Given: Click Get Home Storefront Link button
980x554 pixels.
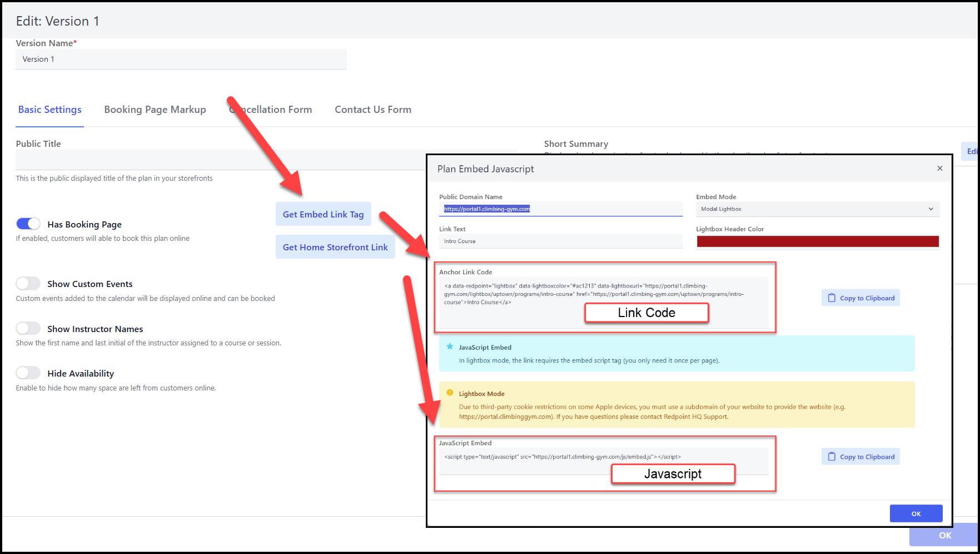Looking at the screenshot, I should 335,247.
